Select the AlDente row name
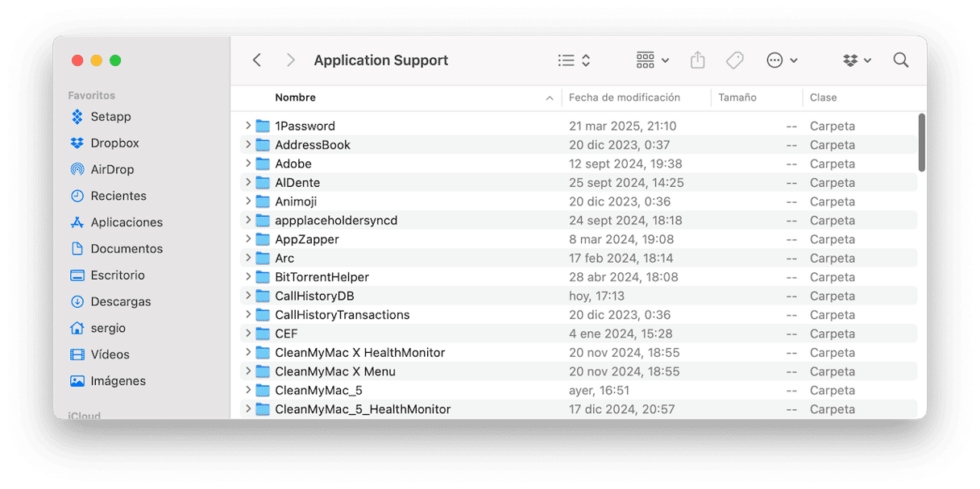The height and width of the screenshot is (489, 980). [x=297, y=183]
